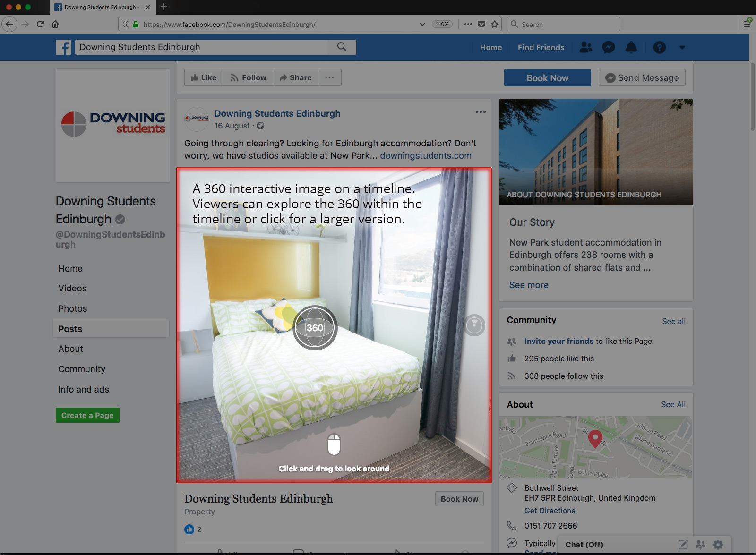
Task: Click the green padlock security icon
Action: 136,24
